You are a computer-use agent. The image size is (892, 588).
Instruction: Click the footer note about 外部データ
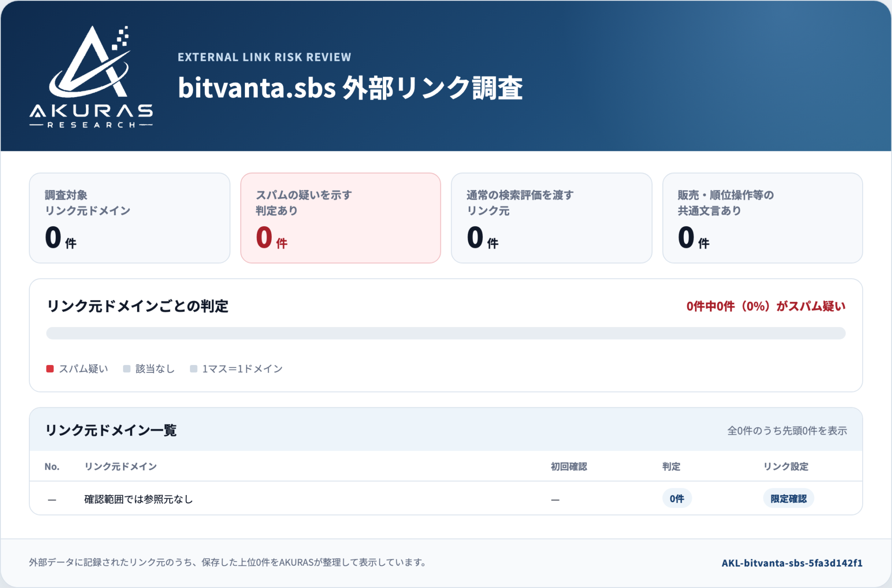tap(228, 562)
